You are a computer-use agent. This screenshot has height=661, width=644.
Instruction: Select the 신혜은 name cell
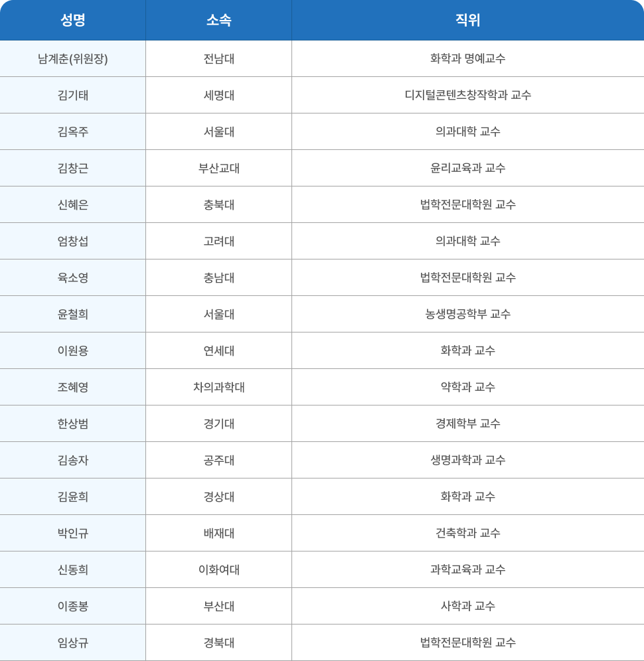pyautogui.click(x=72, y=205)
